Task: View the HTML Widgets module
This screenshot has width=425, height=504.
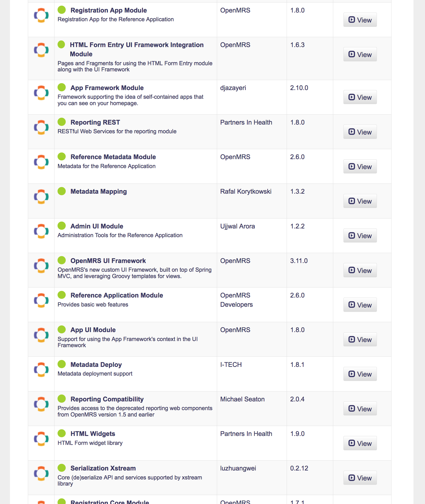Action: pos(360,443)
